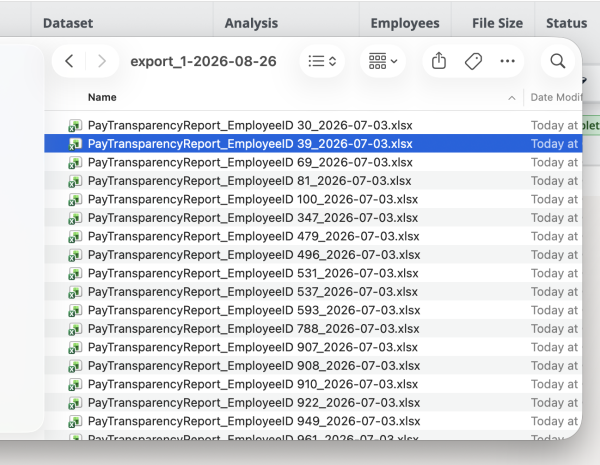This screenshot has height=465, width=600.
Task: Click the Share icon in Finder toolbar
Action: [x=439, y=61]
